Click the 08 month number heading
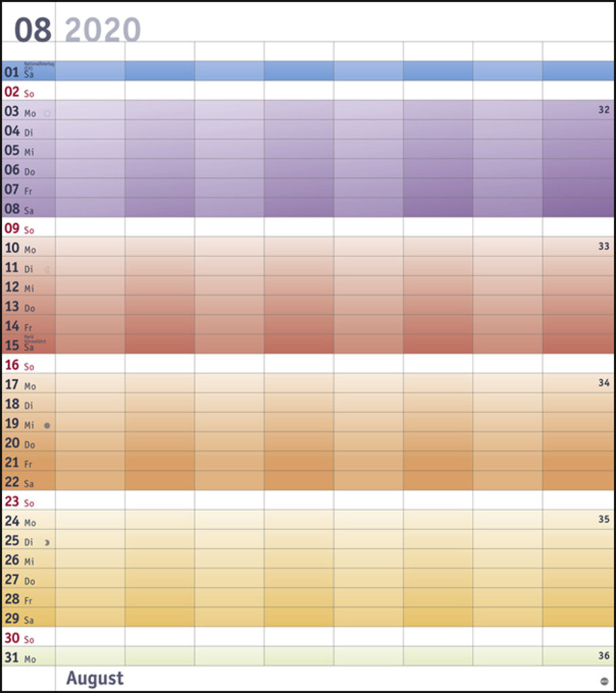Viewport: 616px width, 693px height. tap(32, 30)
